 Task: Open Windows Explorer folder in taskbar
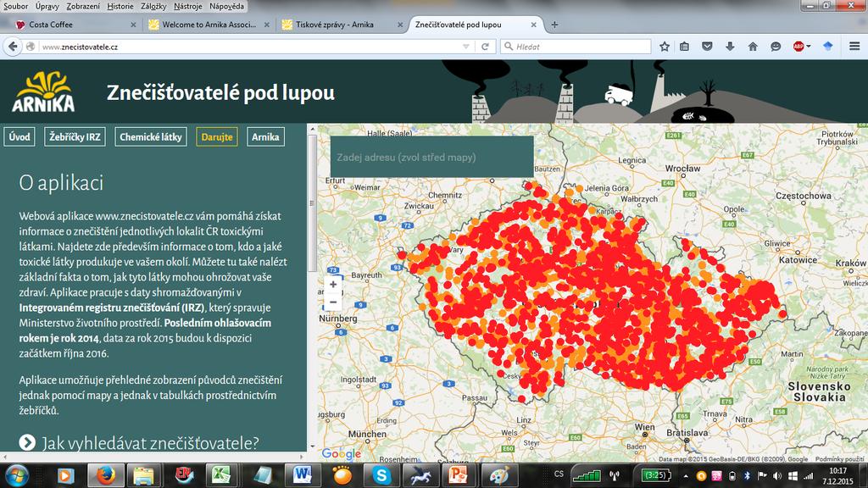click(143, 475)
